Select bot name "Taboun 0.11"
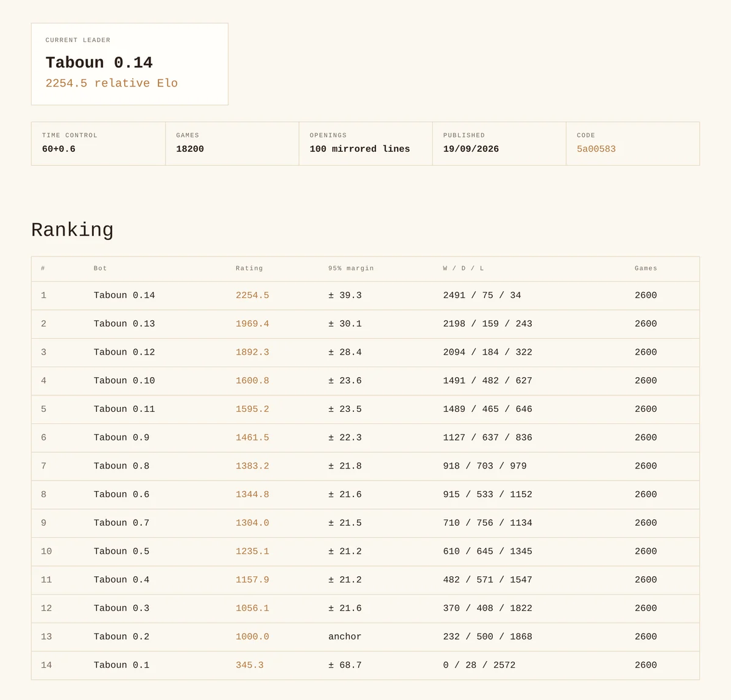 point(124,409)
